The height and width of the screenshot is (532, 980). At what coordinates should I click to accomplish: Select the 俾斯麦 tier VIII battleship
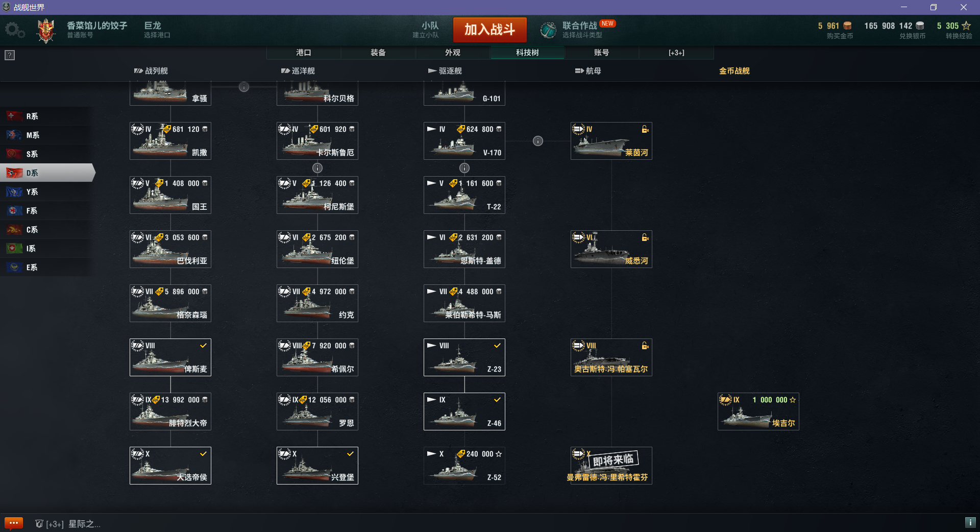(170, 357)
